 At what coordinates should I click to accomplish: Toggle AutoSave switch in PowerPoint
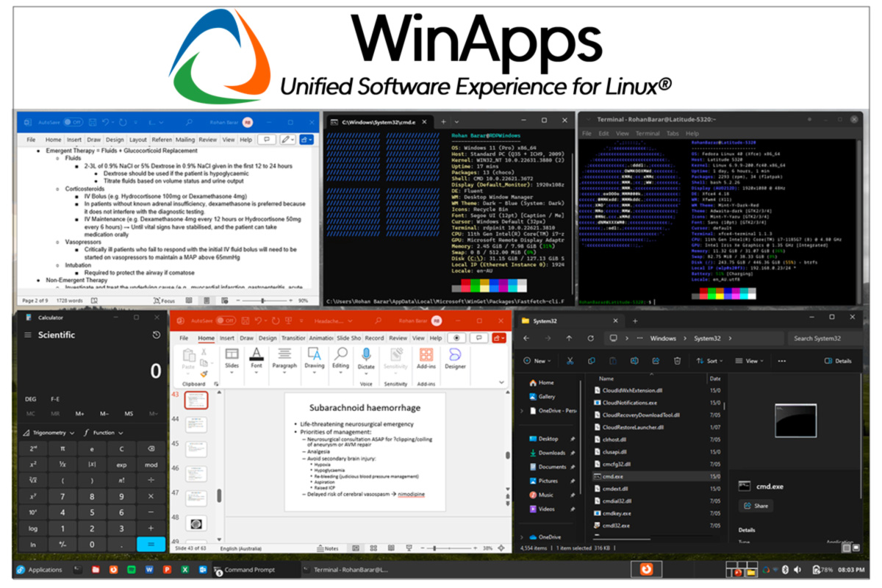click(225, 320)
